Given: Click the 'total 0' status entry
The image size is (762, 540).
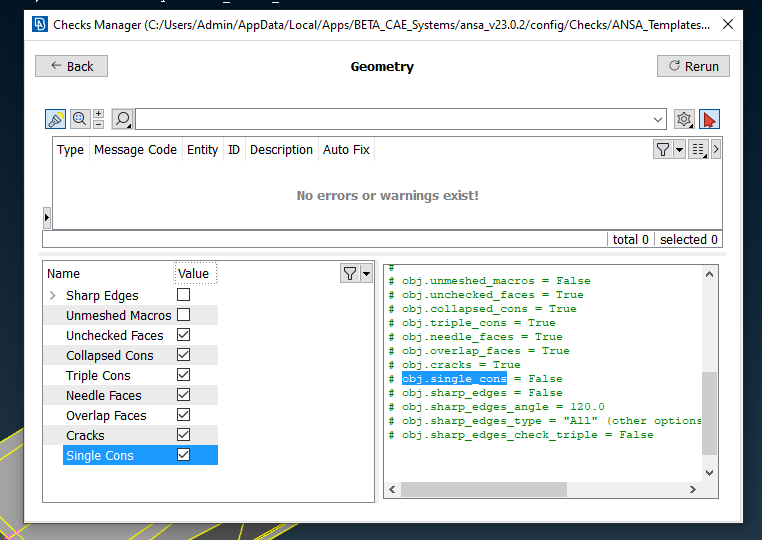Looking at the screenshot, I should (x=630, y=239).
